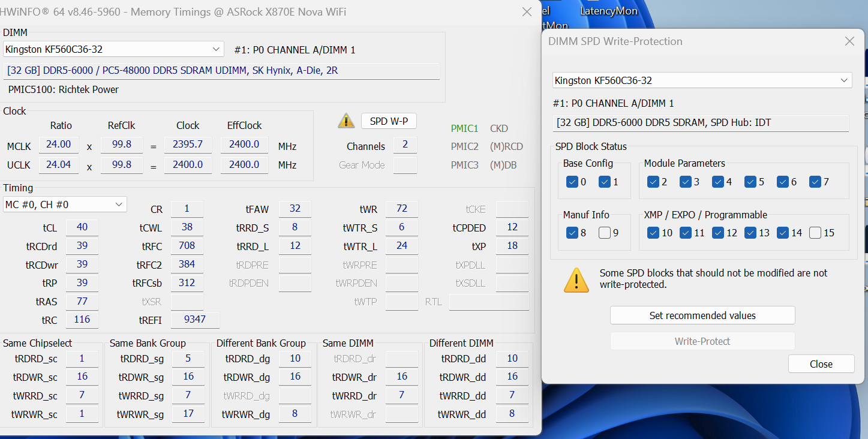Check the XMP/EXPO block 15 box
This screenshot has width=868, height=439.
tap(815, 233)
